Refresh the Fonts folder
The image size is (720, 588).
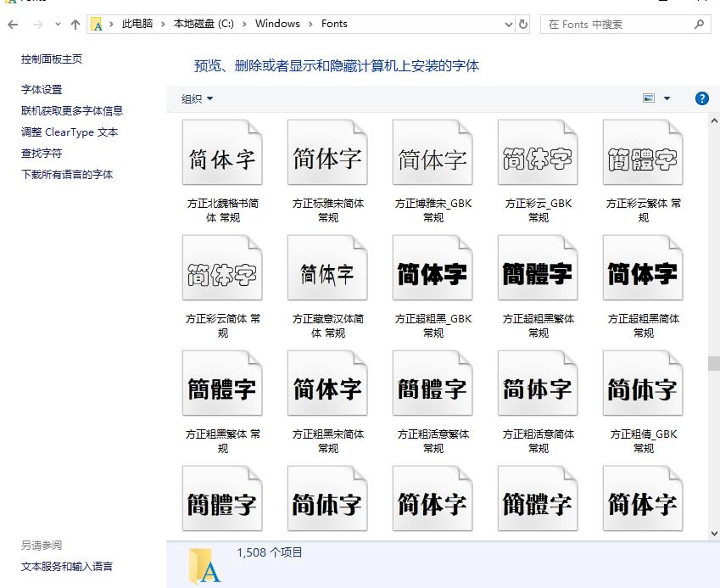click(x=522, y=25)
